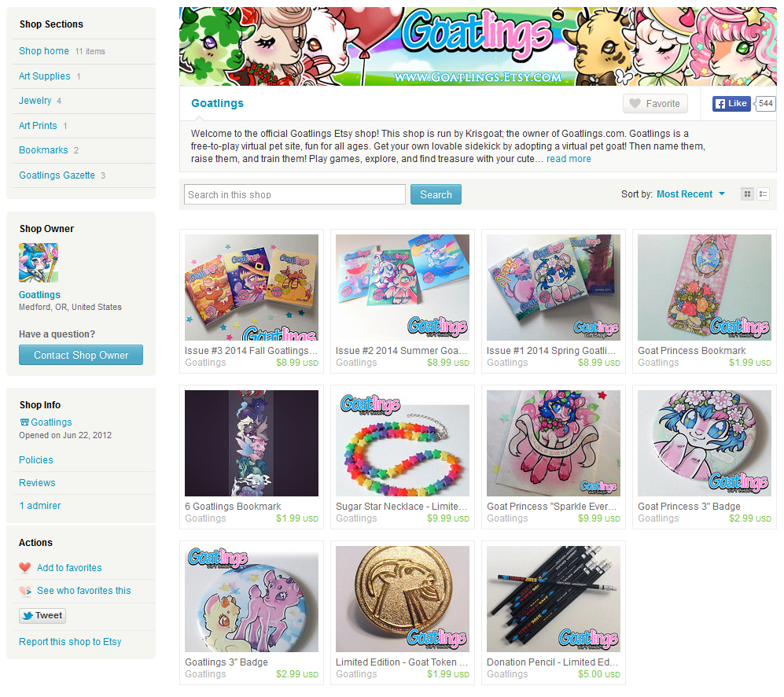Click the shop icon link Goatlings in Shop Info
The width and height of the screenshot is (784, 697).
tap(46, 422)
